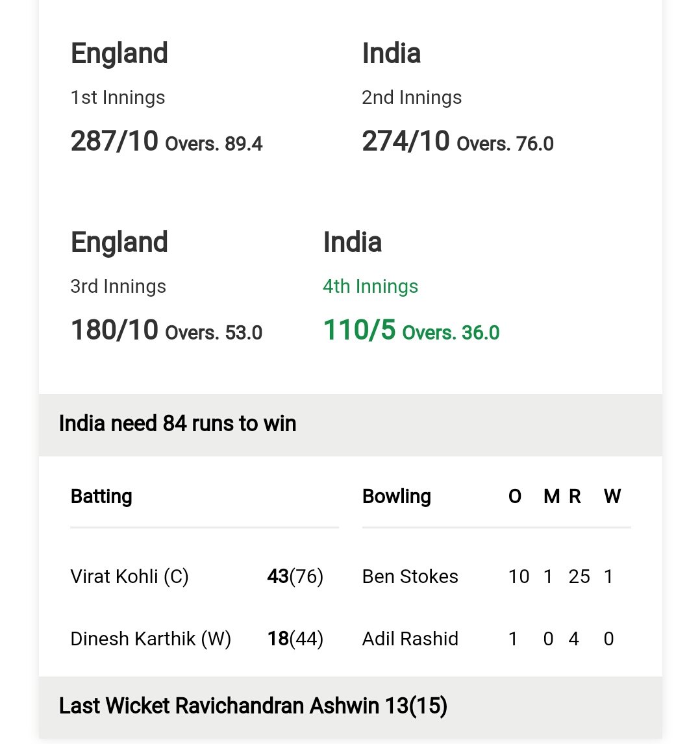Screen dimensions: 700x744
Task: Click the 274/10 Overs 76.0 score
Action: pos(458,142)
